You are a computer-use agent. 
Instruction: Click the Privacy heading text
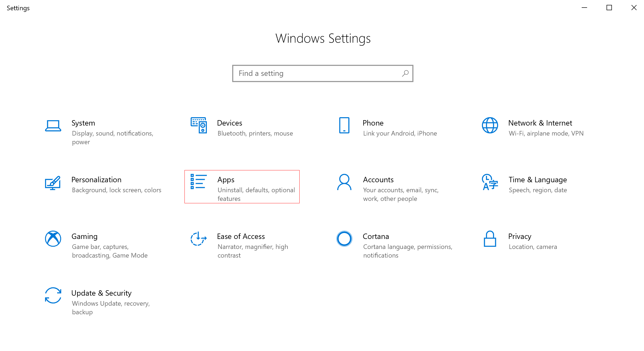point(520,237)
